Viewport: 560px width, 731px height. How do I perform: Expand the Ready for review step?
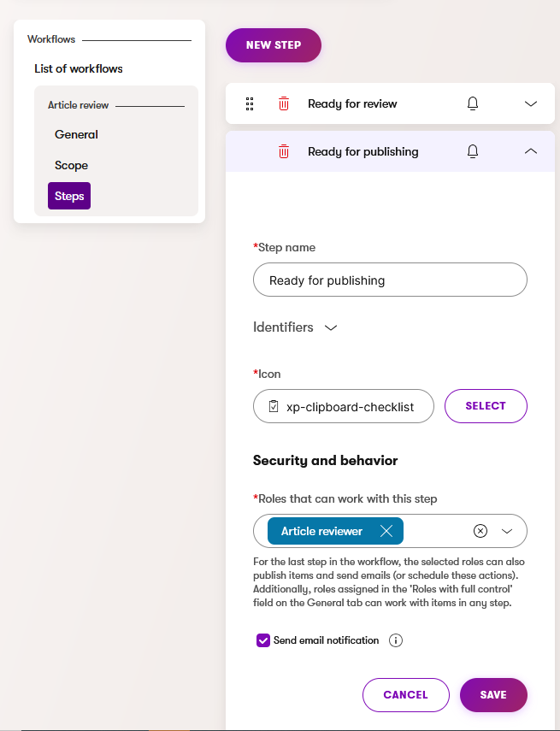(x=531, y=104)
